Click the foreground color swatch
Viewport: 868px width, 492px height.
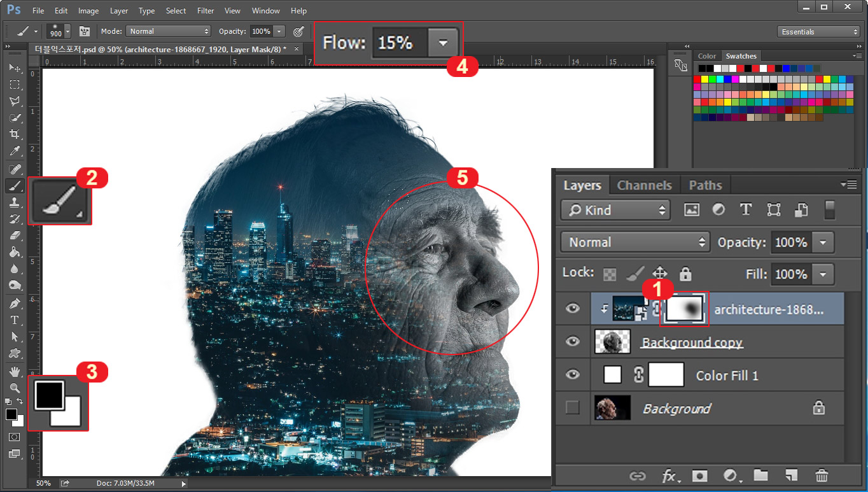pos(10,414)
